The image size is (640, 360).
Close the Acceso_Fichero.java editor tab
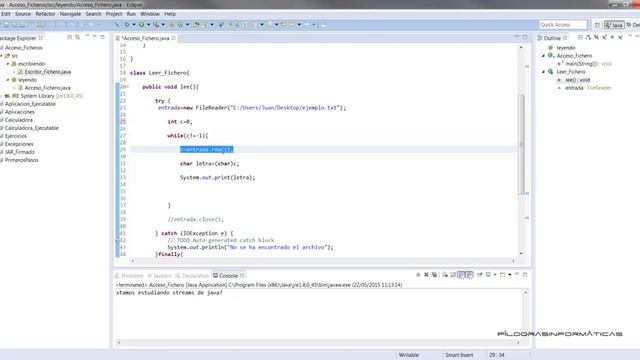(x=173, y=38)
